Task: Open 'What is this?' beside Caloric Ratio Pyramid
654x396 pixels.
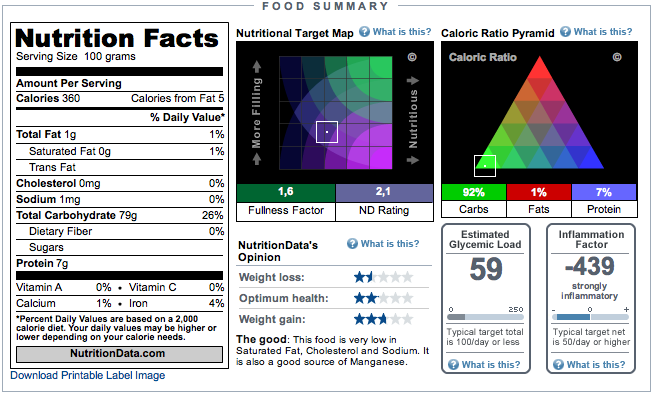Action: tap(603, 32)
